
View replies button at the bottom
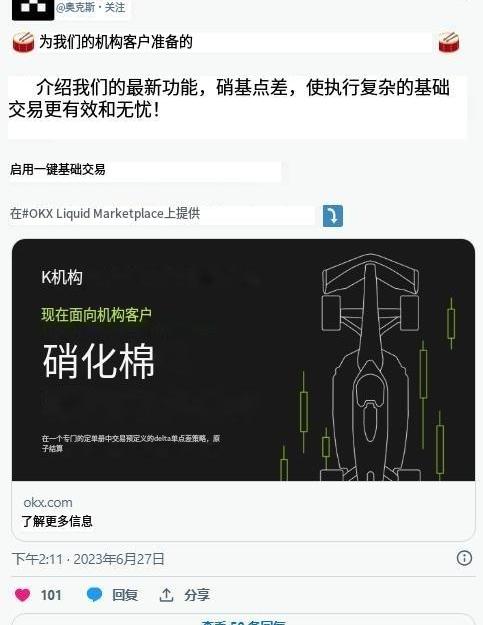point(243,620)
